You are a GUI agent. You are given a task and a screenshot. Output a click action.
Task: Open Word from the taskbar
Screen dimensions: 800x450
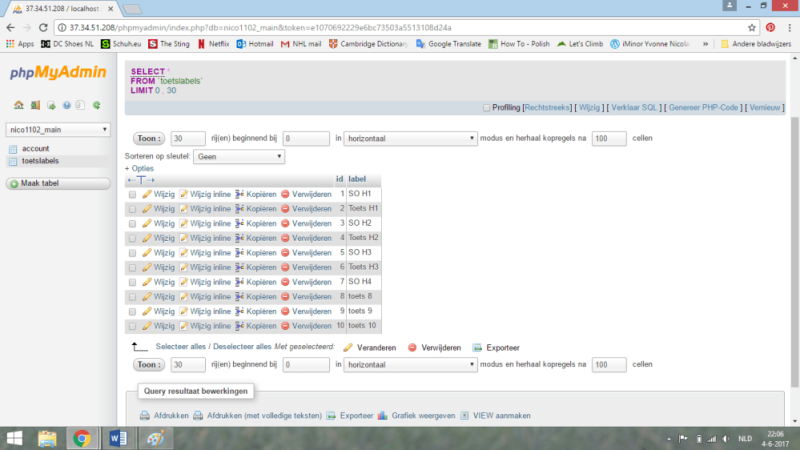point(118,438)
